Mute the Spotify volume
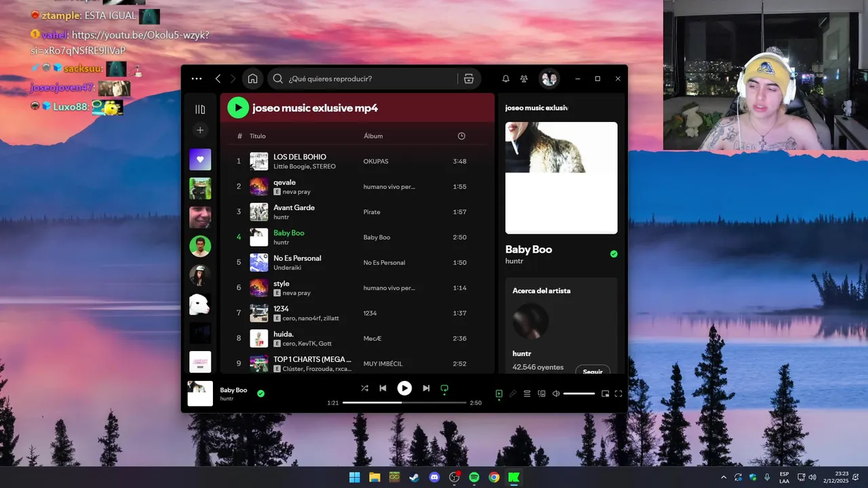This screenshot has width=868, height=488. point(556,394)
